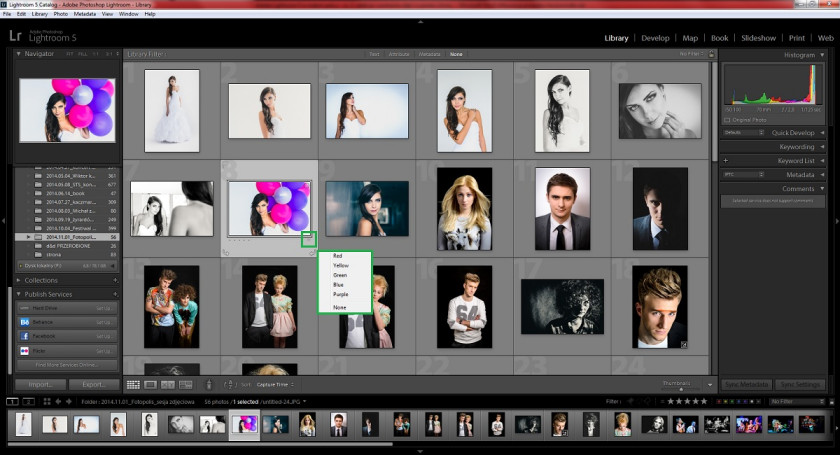Viewport: 840px width, 455px height.
Task: Expand the Keywording panel
Action: 822,146
